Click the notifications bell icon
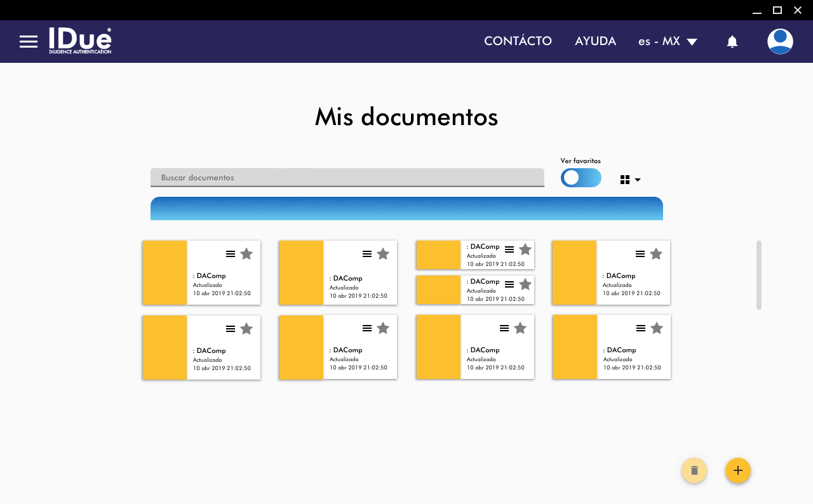Screen dimensions: 813x504 [x=732, y=42]
